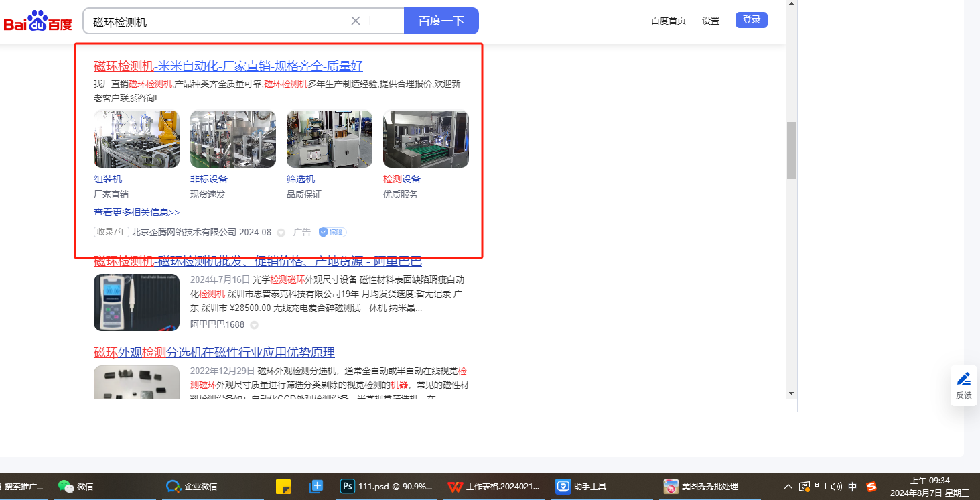The width and height of the screenshot is (980, 500).
Task: Open the yellow sticky notes taskbar icon
Action: click(x=283, y=487)
